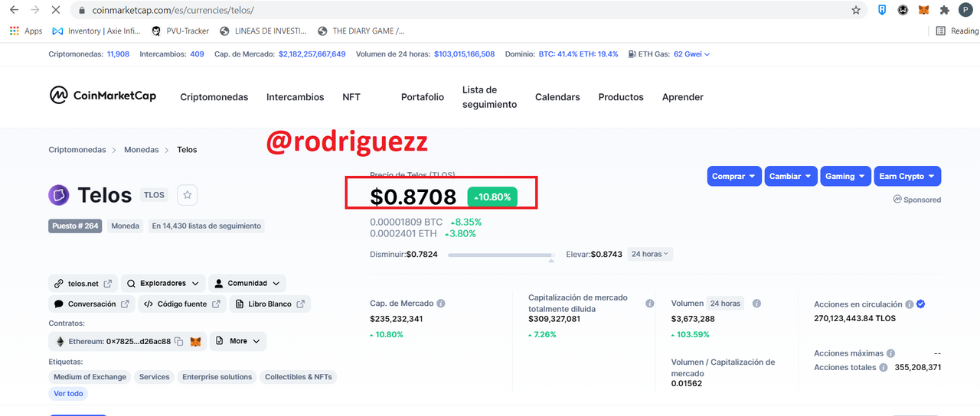This screenshot has width=980, height=416.
Task: Open Comprar dropdown button
Action: pyautogui.click(x=734, y=176)
